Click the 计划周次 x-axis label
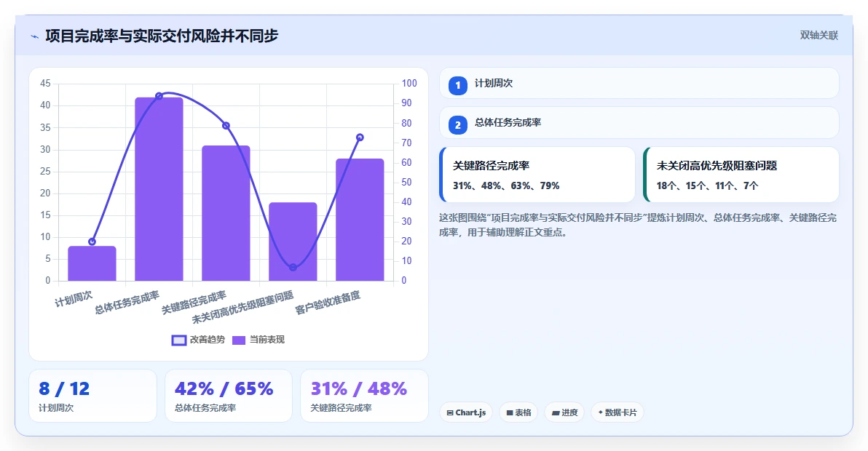Viewport: 868px width, 451px height. click(x=74, y=299)
